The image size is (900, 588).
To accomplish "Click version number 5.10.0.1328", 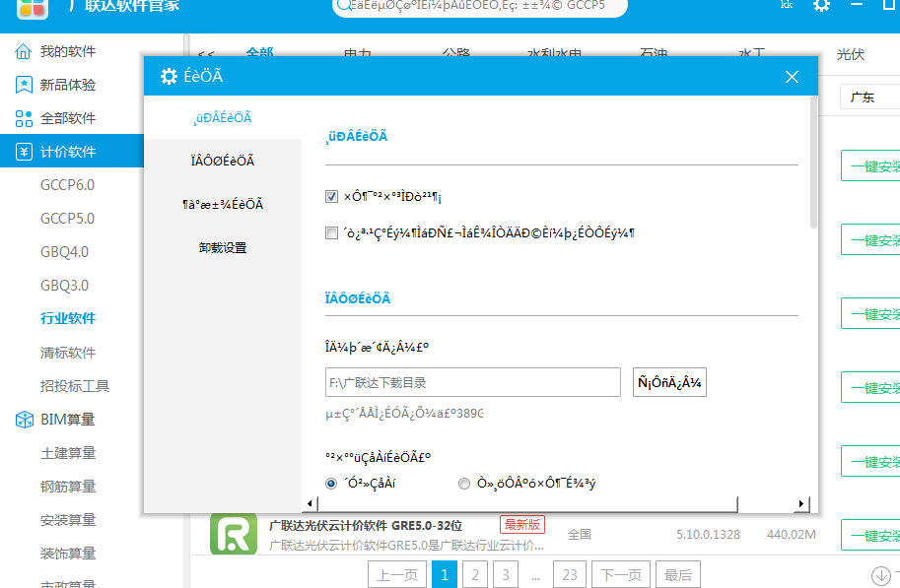I will tap(708, 535).
